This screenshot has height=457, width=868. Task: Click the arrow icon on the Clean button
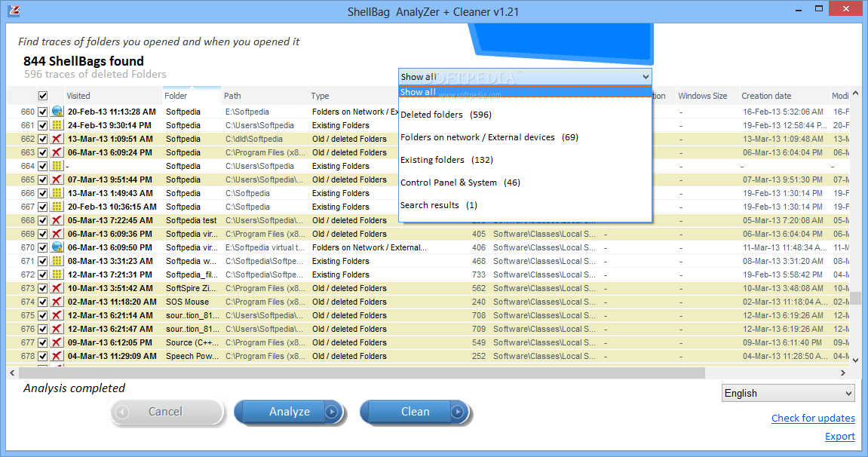[x=457, y=412]
